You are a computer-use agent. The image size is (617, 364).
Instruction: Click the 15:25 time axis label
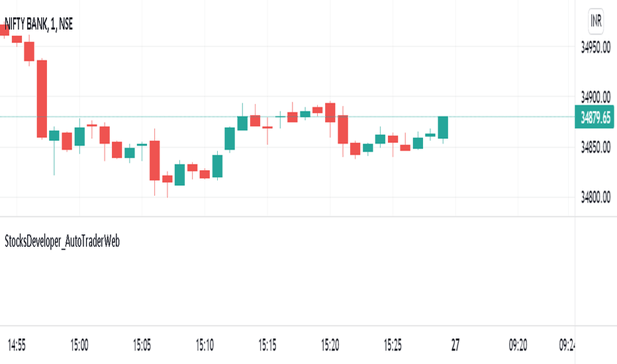pos(393,345)
